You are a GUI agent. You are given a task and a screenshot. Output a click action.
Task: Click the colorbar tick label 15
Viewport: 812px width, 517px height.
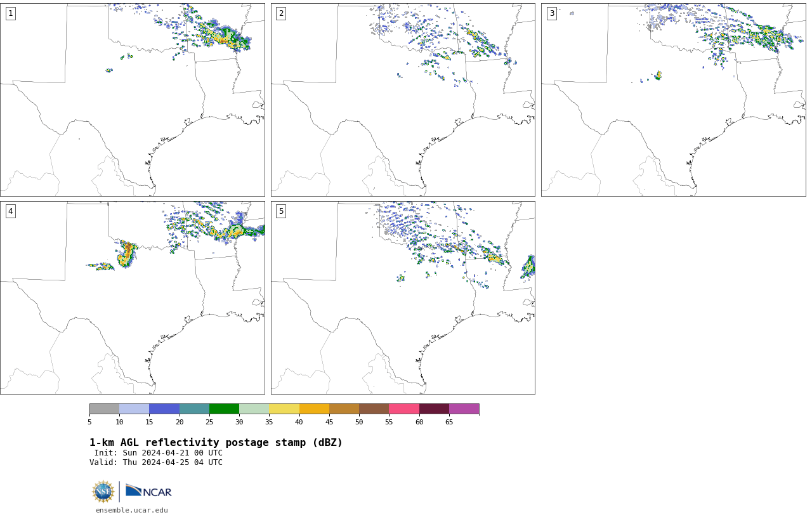point(149,422)
